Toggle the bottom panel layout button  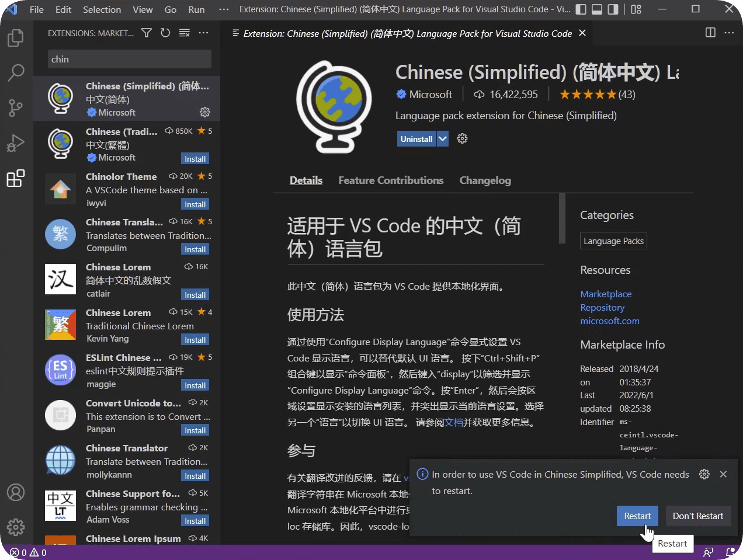597,9
